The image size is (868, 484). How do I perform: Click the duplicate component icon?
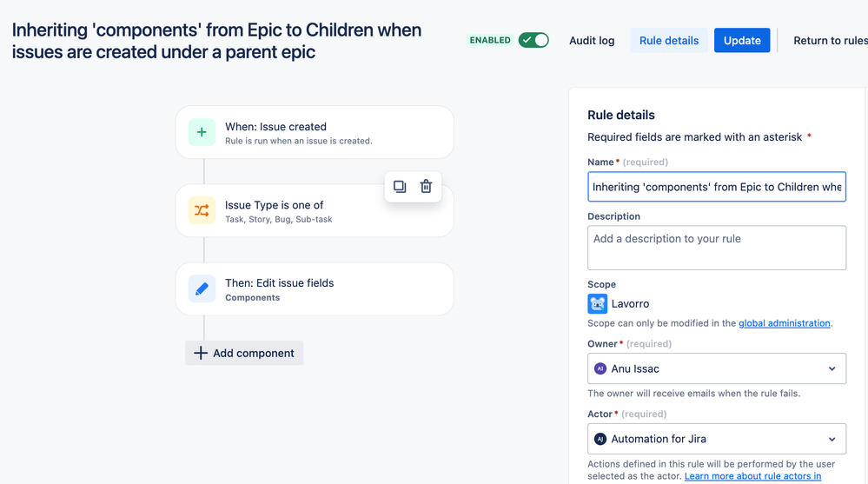tap(400, 187)
